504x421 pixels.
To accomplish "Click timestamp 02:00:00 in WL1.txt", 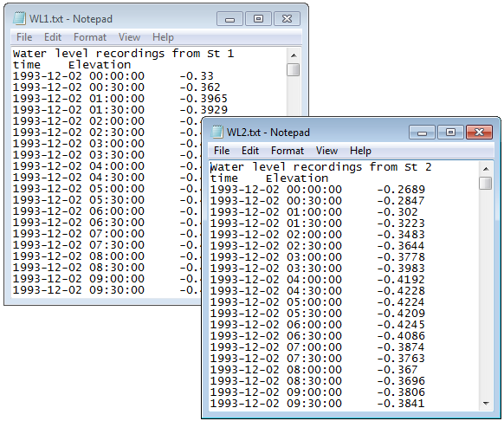I will 117,121.
